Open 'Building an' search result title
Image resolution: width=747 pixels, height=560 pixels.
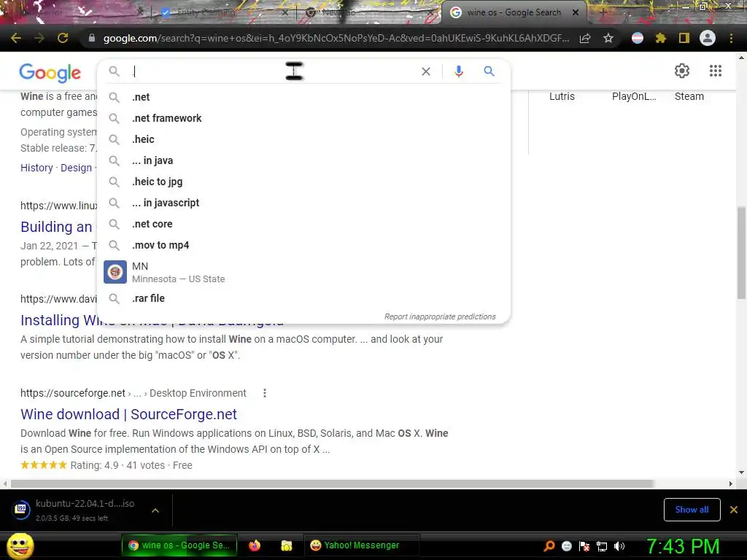[x=56, y=227]
